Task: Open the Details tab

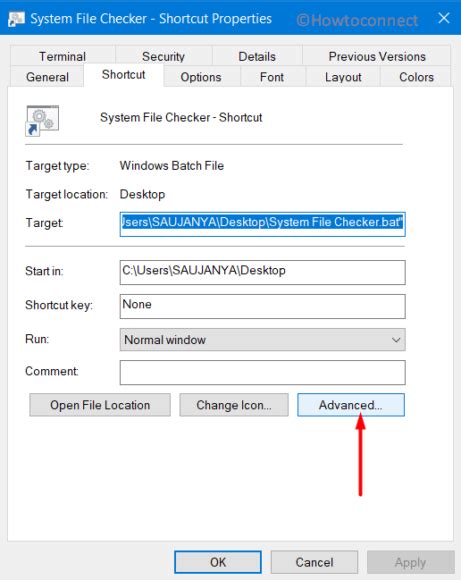Action: [257, 56]
